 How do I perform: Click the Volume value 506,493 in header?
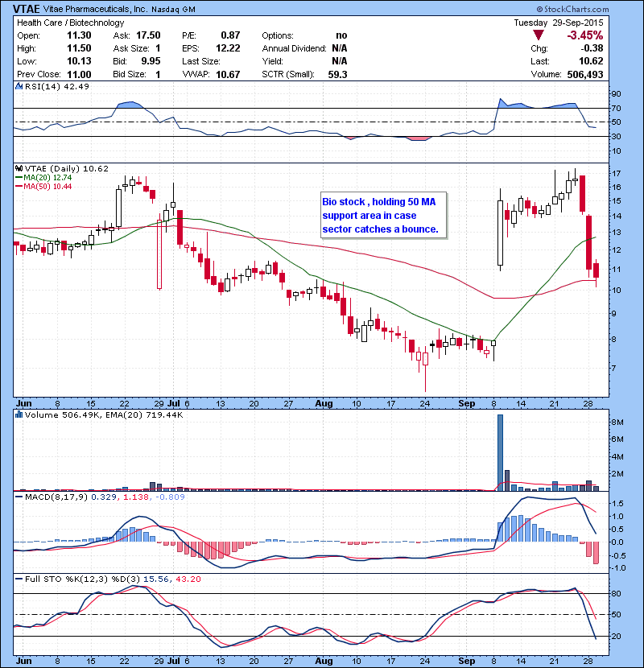(x=585, y=74)
